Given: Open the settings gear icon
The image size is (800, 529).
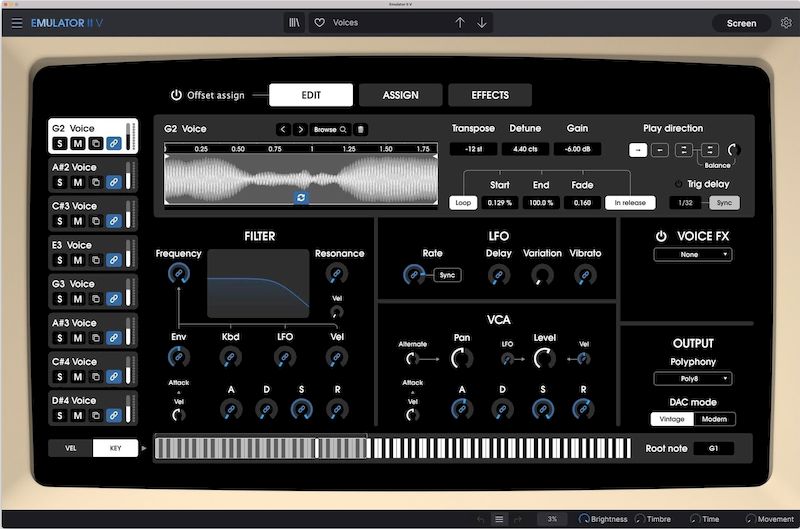Looking at the screenshot, I should pos(786,23).
